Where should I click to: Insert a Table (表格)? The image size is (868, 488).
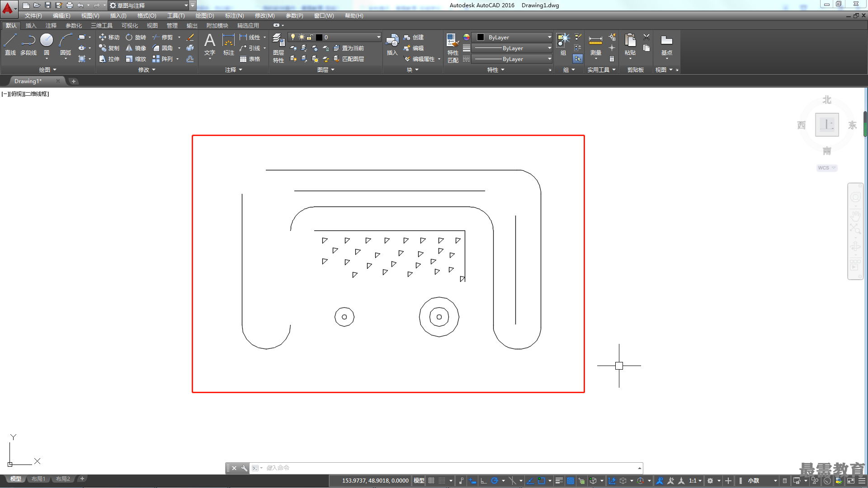[250, 59]
